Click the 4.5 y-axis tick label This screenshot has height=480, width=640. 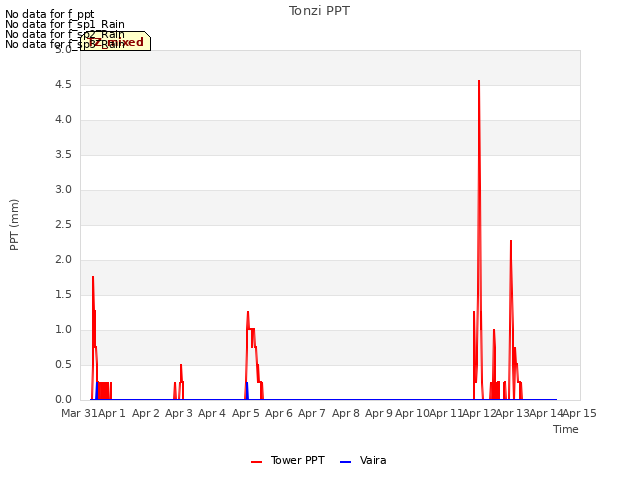click(63, 85)
